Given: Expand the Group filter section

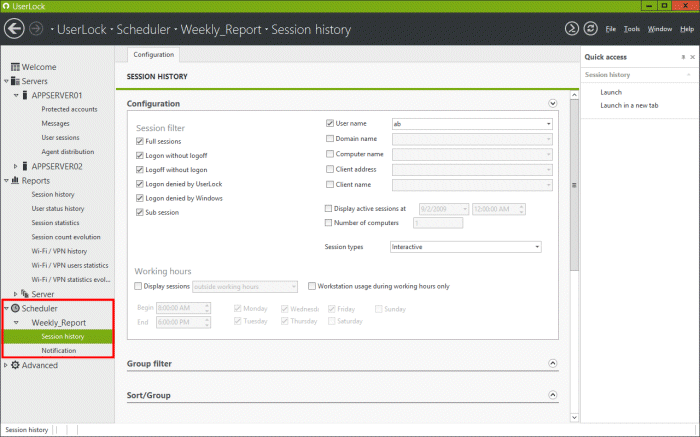Looking at the screenshot, I should pyautogui.click(x=552, y=364).
